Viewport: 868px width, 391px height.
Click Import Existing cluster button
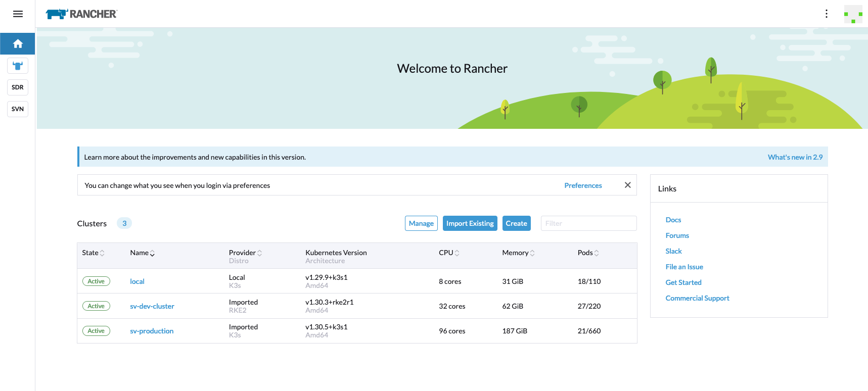tap(470, 223)
